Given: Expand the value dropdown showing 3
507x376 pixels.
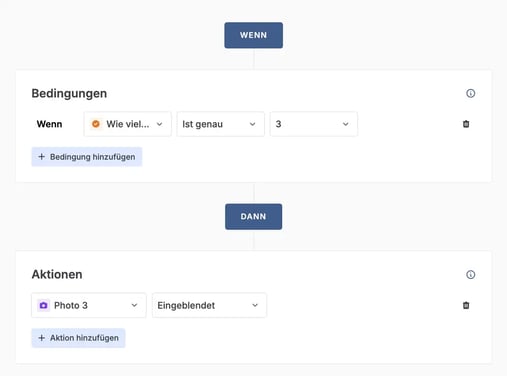Looking at the screenshot, I should [313, 124].
